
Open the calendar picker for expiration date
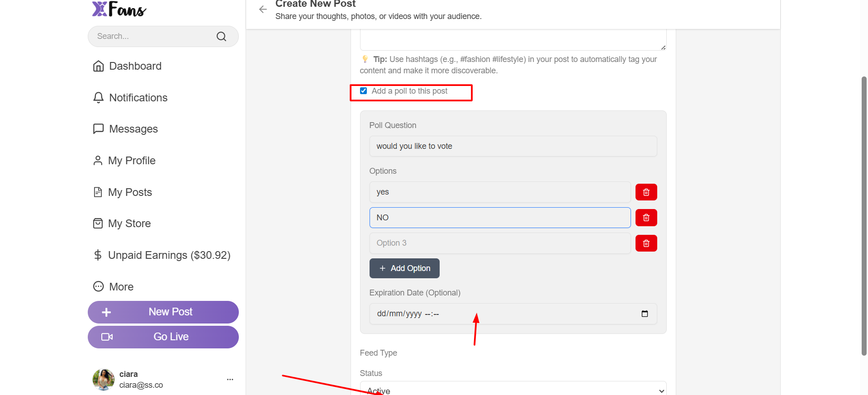click(x=645, y=314)
